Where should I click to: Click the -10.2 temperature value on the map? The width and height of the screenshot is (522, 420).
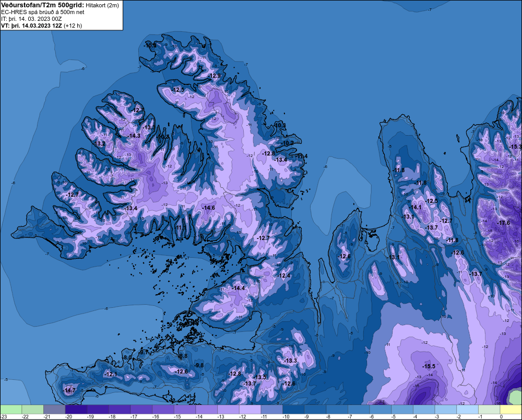pyautogui.click(x=288, y=143)
